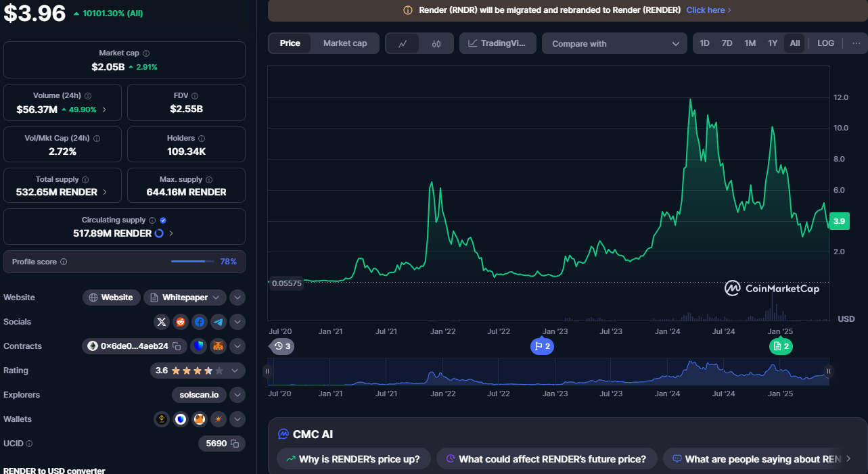Open the MetaMask wallet in Wallets row

tap(200, 419)
